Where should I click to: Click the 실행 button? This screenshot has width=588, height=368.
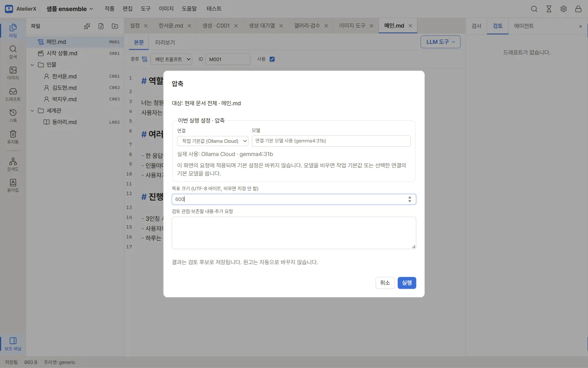pos(407,283)
